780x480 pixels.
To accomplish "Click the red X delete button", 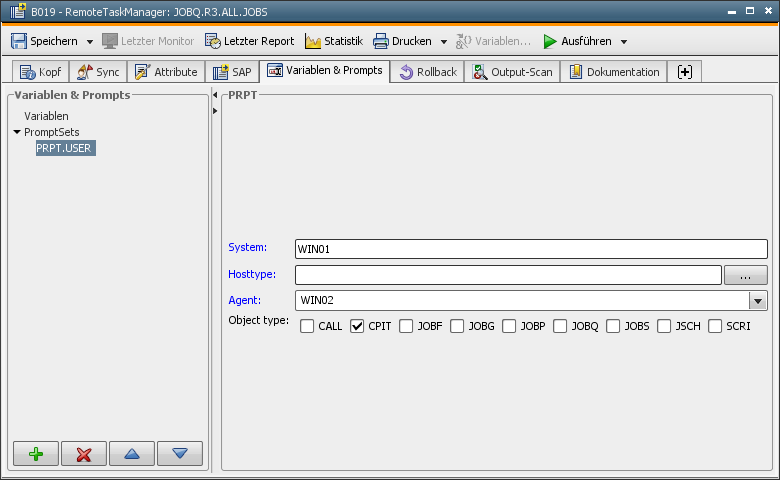I will click(84, 454).
